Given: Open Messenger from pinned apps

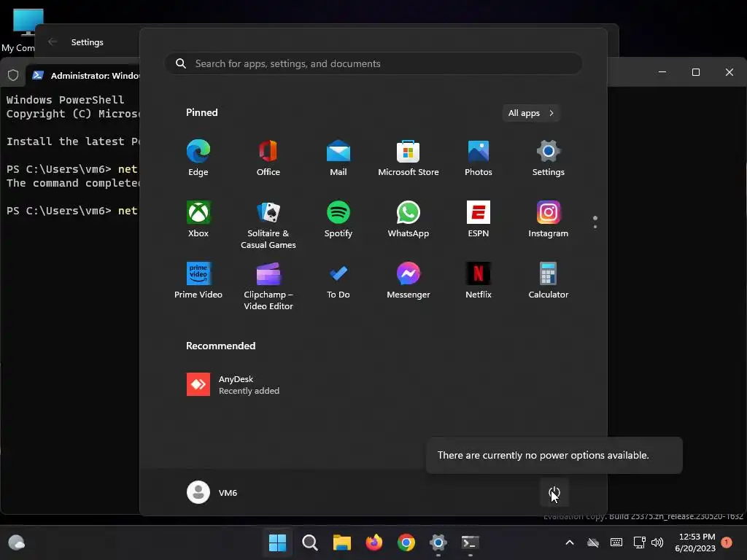Looking at the screenshot, I should click(409, 281).
